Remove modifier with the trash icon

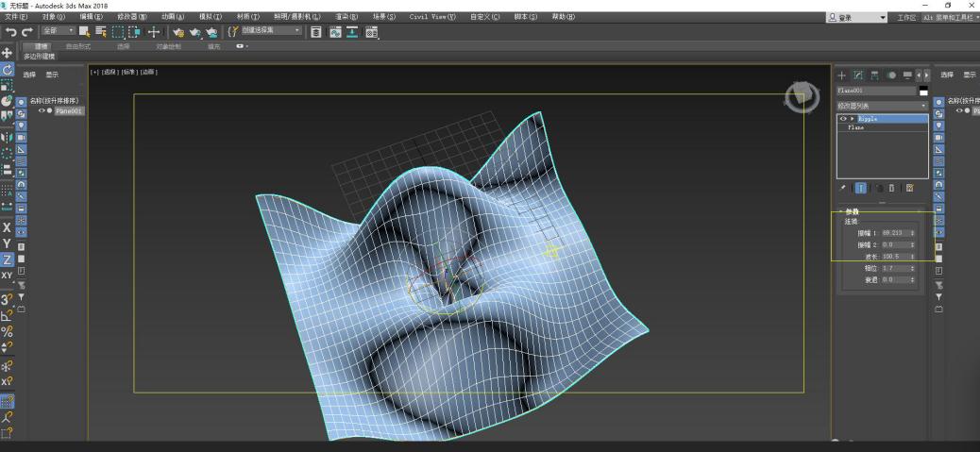[892, 188]
